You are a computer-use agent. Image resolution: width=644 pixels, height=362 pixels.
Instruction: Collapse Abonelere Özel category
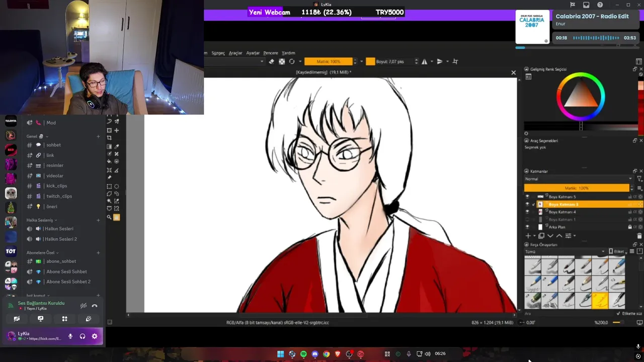tap(43, 253)
